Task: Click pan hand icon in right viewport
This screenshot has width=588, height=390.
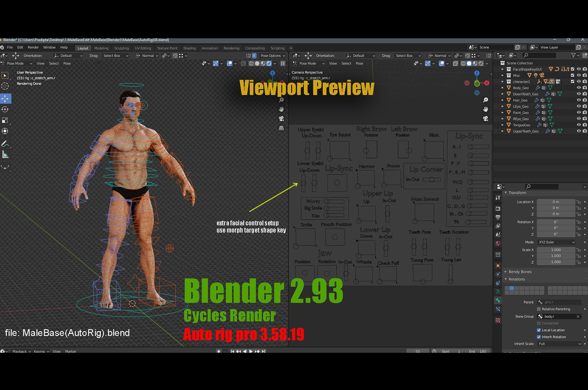Action: click(485, 109)
